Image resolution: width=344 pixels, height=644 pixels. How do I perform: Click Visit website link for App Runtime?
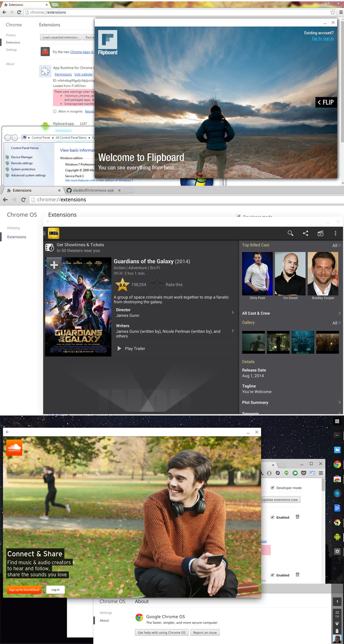click(83, 74)
